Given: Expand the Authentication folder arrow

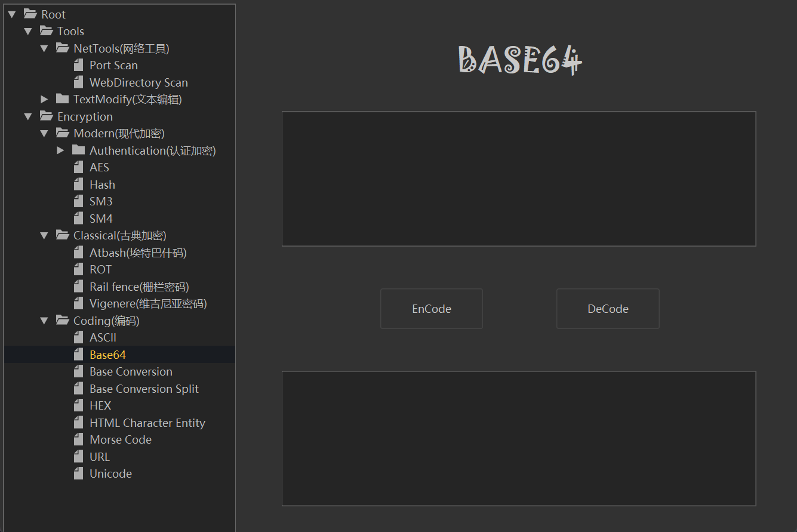Looking at the screenshot, I should pos(60,150).
